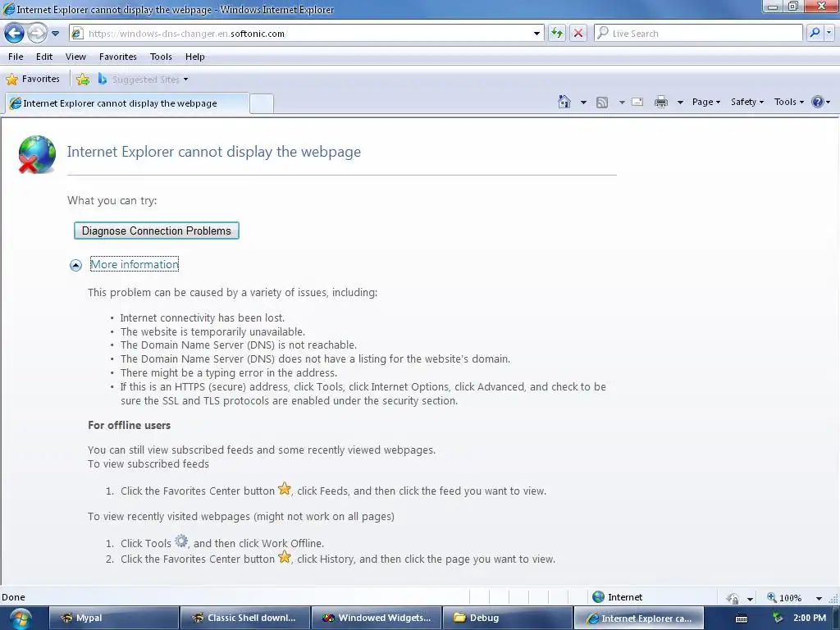Image resolution: width=840 pixels, height=630 pixels.
Task: Click the More information link
Action: click(135, 264)
